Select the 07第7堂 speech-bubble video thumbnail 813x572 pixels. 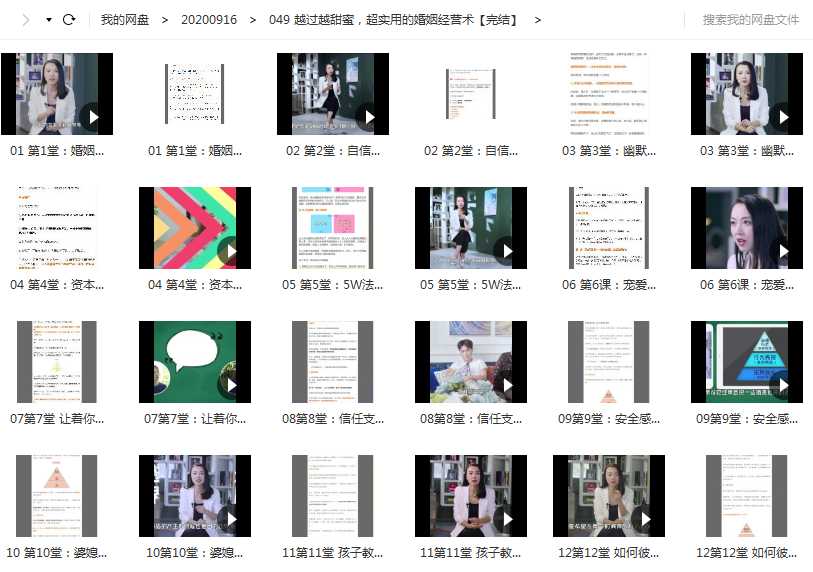tap(195, 361)
